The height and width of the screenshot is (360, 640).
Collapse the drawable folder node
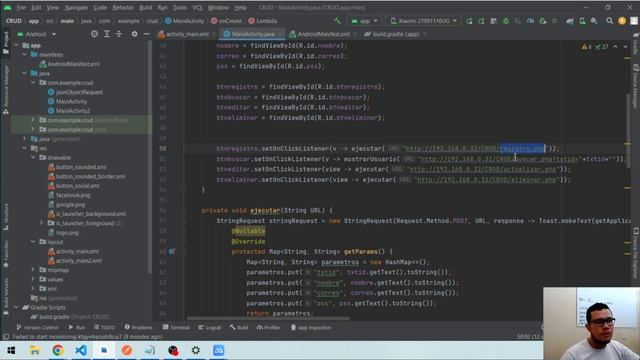click(x=33, y=158)
